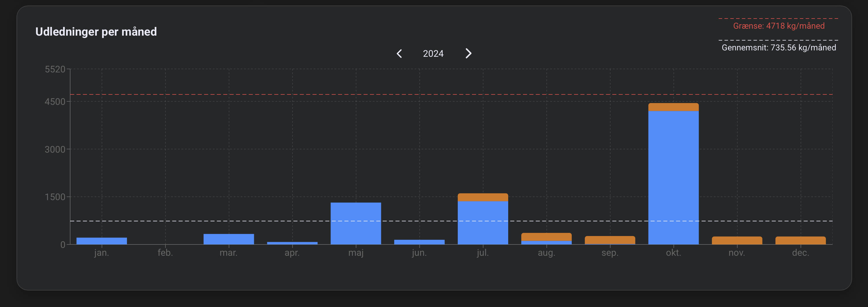The width and height of the screenshot is (868, 307).
Task: Select the orange November bar
Action: click(x=737, y=240)
